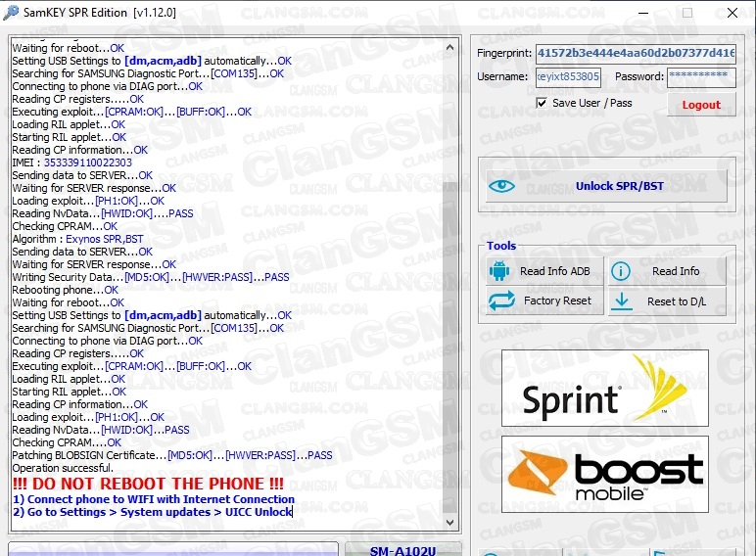Click into the Username field
The height and width of the screenshot is (556, 756).
(568, 76)
